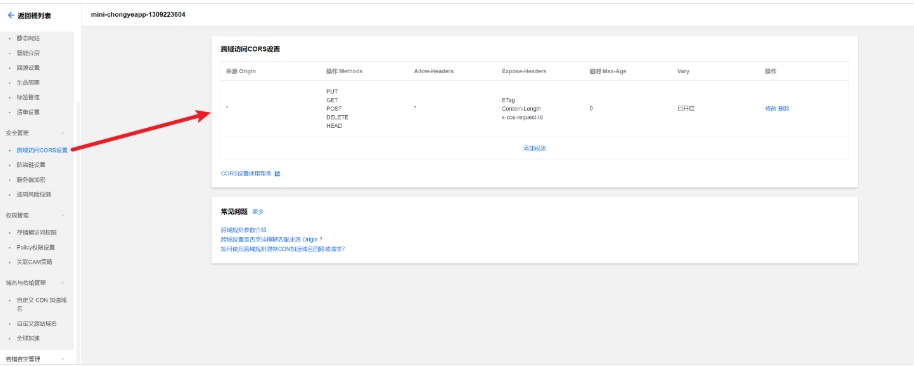914x367 pixels.
Task: Click the Max-Age value 0
Action: point(591,109)
